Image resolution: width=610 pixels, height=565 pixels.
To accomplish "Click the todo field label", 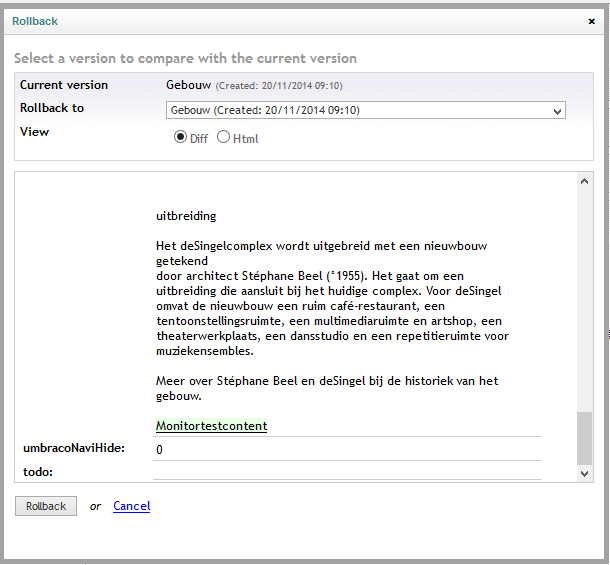I will click(x=38, y=472).
